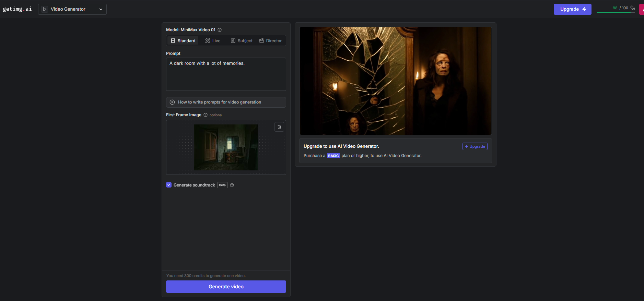Delete the first frame image with trash icon

(279, 127)
